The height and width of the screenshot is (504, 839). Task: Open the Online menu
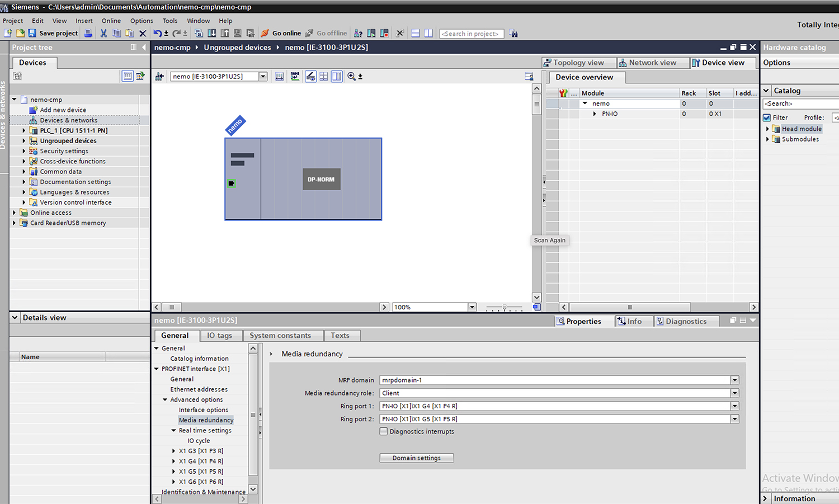click(111, 21)
